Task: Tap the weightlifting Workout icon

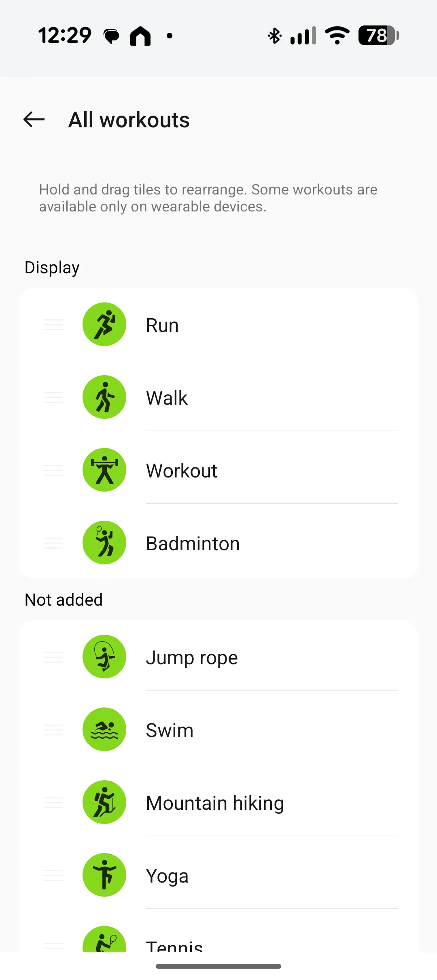Action: click(x=104, y=470)
